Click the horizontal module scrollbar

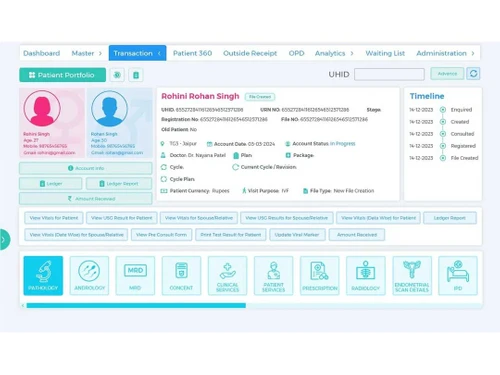(136, 305)
